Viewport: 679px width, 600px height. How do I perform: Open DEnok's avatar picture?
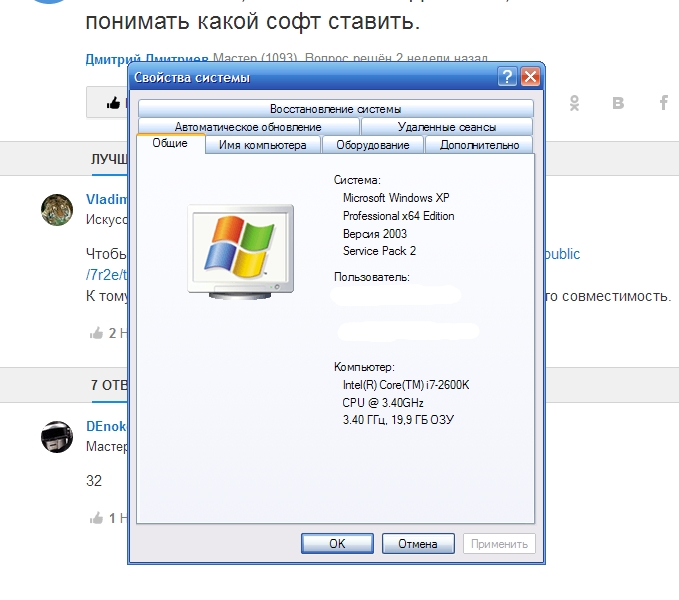point(57,437)
